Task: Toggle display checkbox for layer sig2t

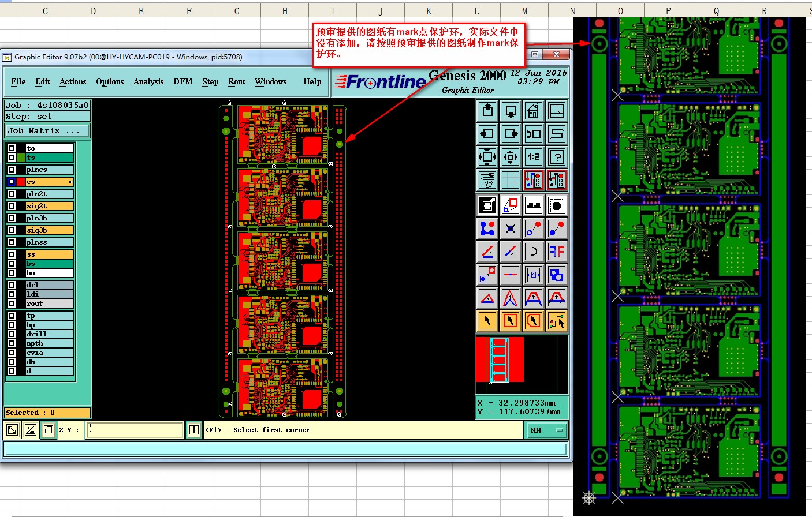Action: [12, 206]
